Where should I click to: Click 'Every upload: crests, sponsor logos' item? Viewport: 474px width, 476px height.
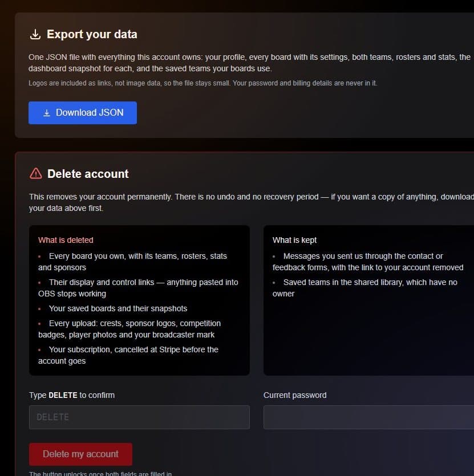(x=129, y=329)
